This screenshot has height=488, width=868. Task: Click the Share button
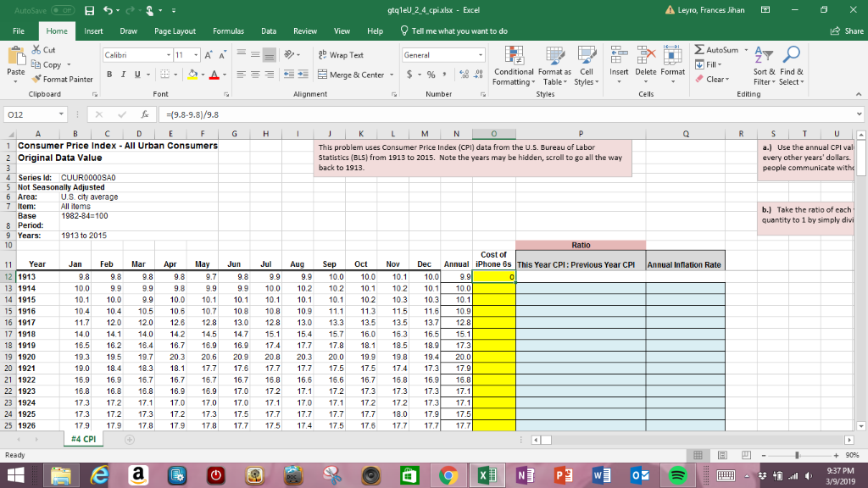[847, 31]
